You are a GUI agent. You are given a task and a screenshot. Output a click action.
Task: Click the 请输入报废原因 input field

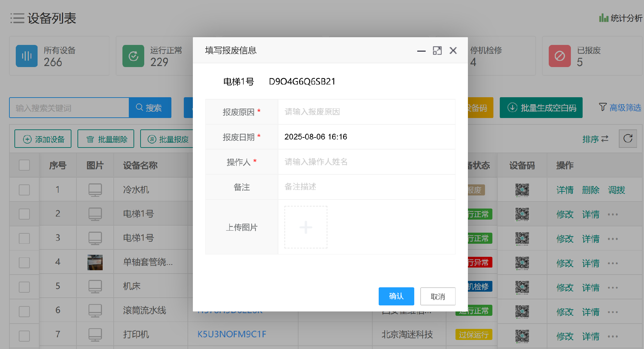[x=366, y=112]
